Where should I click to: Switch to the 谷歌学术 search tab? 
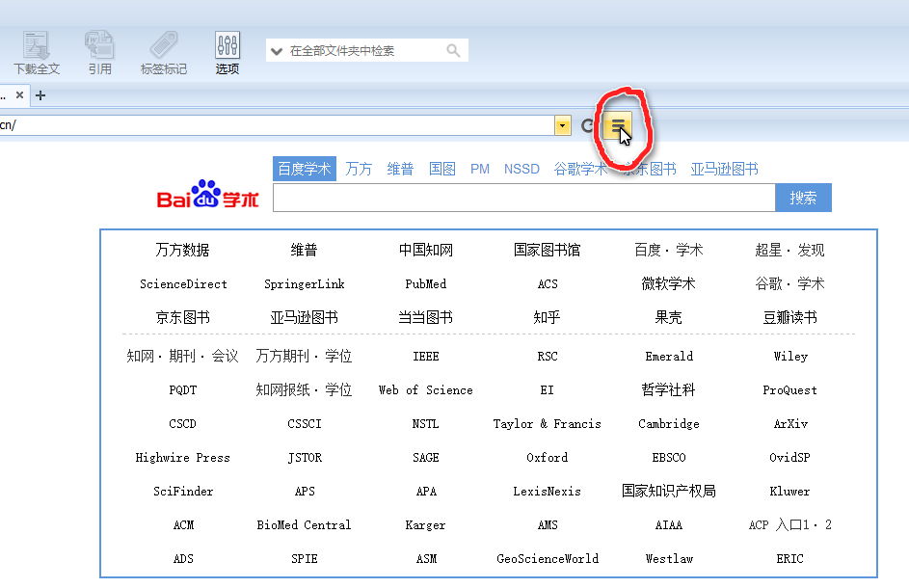tap(580, 169)
